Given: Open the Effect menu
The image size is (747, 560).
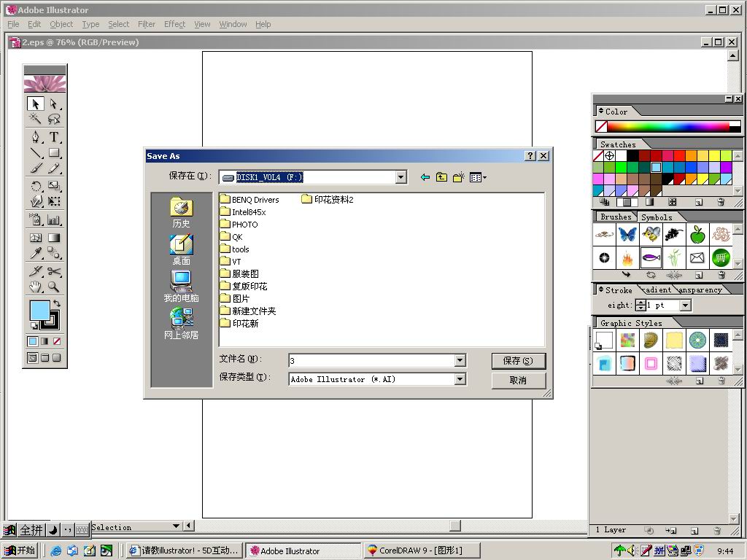Looking at the screenshot, I should pos(174,24).
